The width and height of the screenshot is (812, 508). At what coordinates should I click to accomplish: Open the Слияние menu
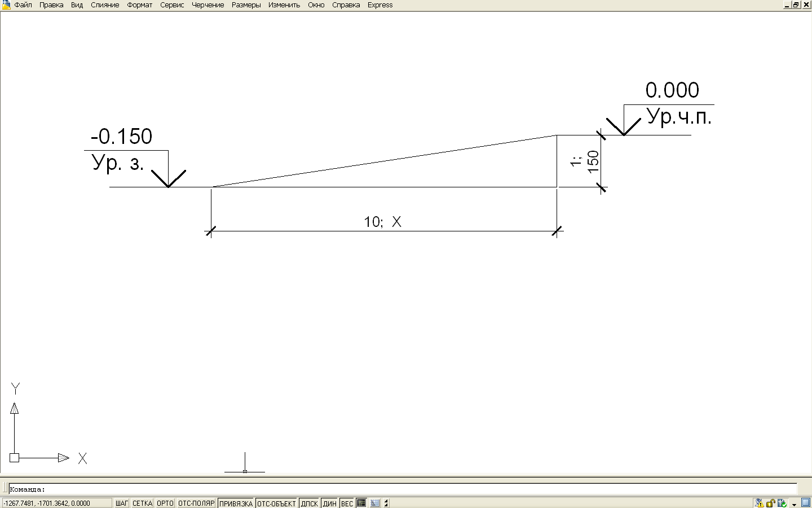(105, 5)
